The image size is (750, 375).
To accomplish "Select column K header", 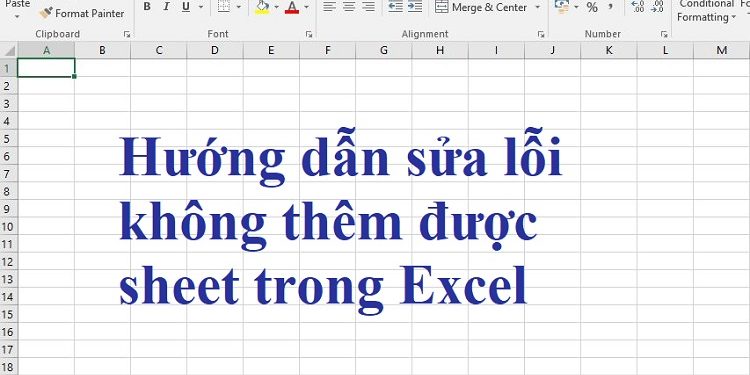I will [609, 50].
